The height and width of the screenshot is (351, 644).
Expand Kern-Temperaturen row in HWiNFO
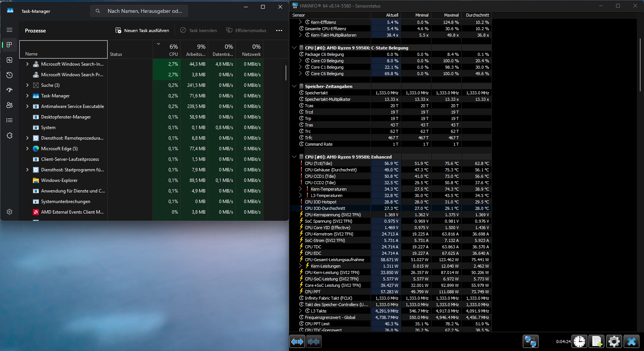[x=300, y=189]
